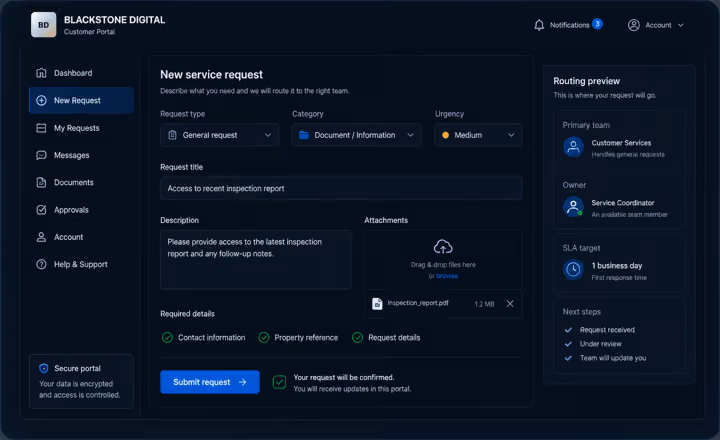Click the Help & Support question mark icon

click(x=41, y=265)
